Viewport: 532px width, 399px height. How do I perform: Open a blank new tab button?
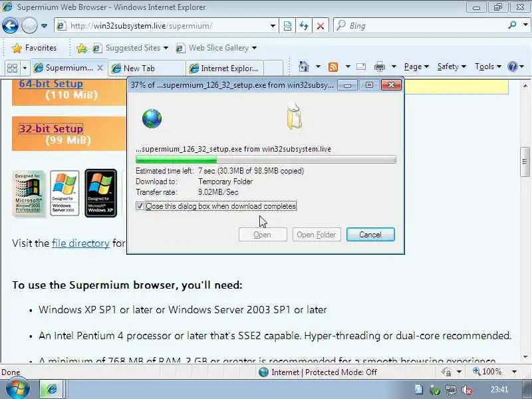click(273, 68)
